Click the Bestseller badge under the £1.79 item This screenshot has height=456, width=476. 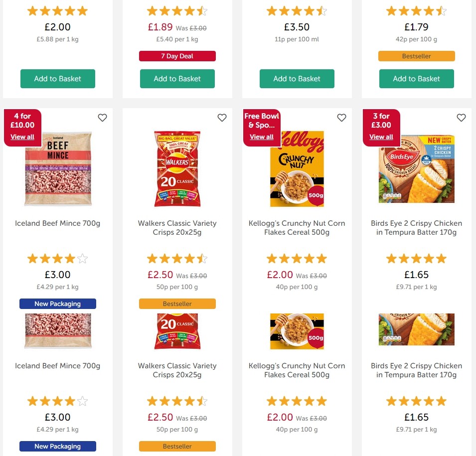click(416, 56)
